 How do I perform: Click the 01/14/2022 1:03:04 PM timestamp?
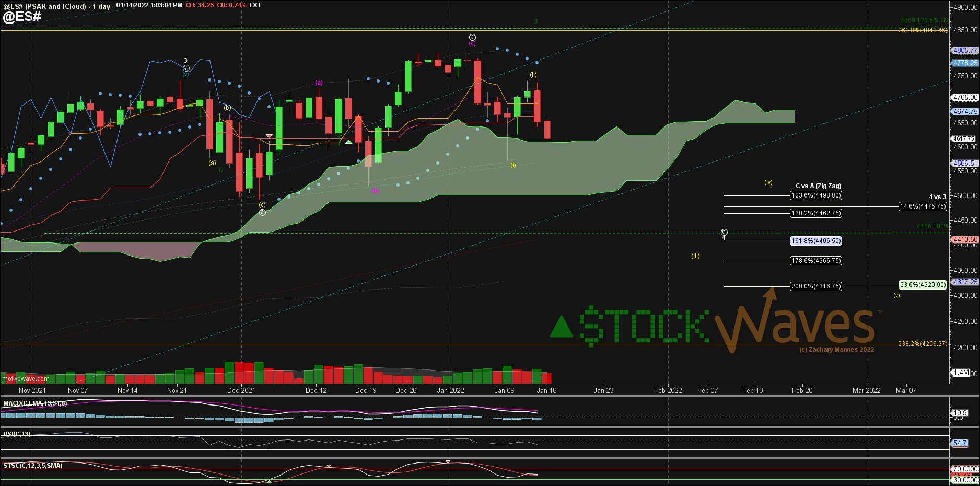(149, 5)
